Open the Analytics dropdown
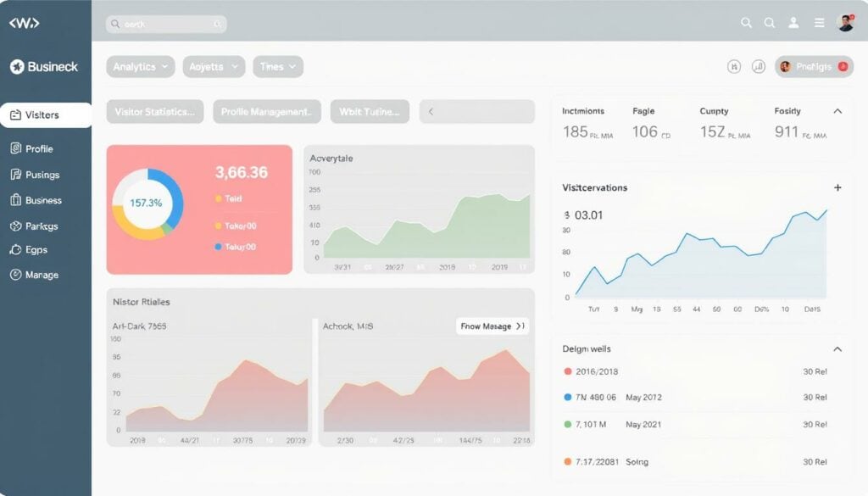 [139, 66]
